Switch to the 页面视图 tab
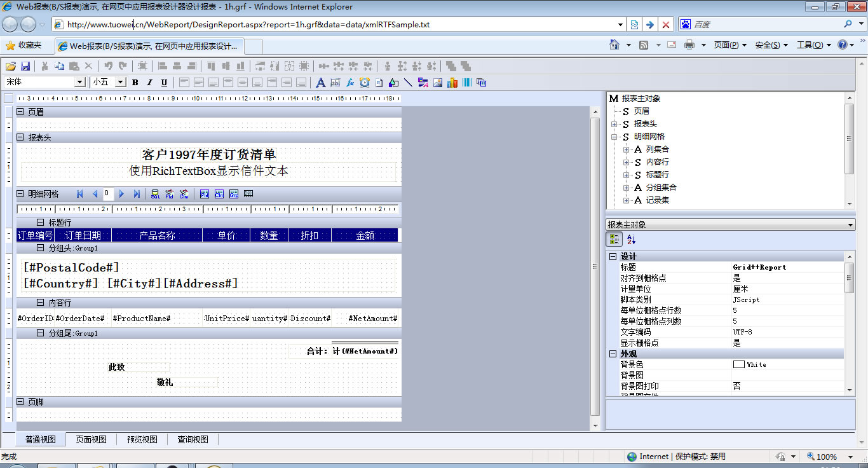868x468 pixels. (92, 439)
